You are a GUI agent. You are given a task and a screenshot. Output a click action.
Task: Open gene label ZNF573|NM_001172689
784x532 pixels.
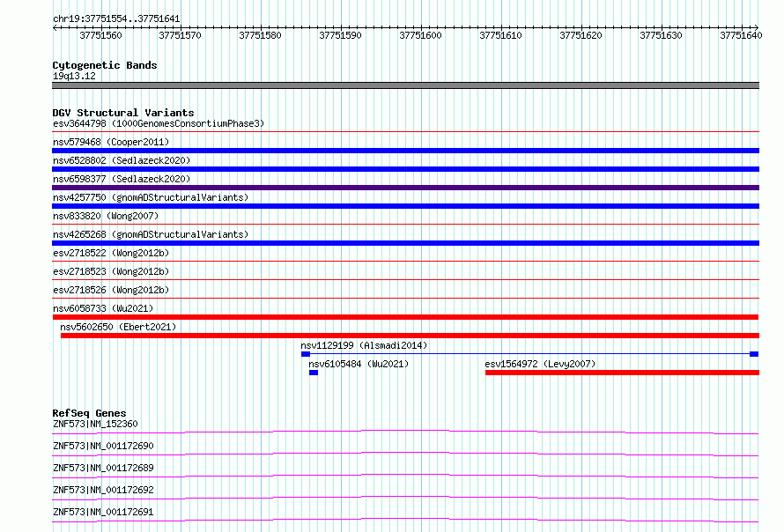point(103,468)
